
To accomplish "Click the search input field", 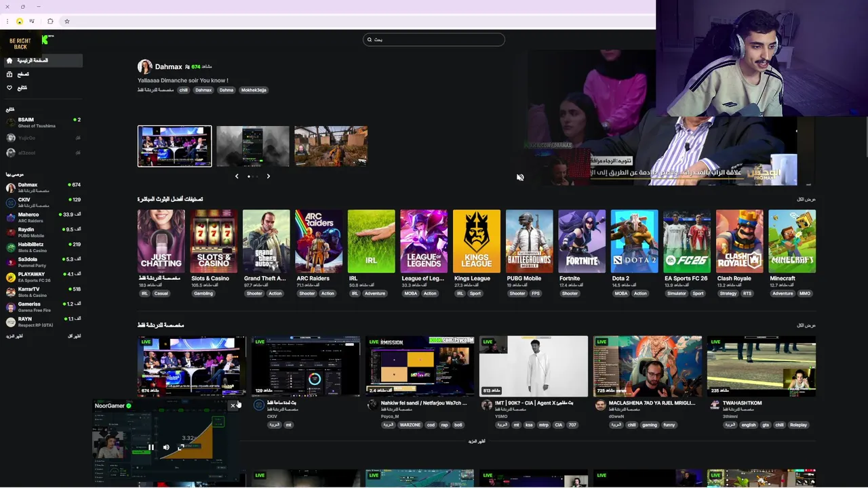I will point(434,39).
